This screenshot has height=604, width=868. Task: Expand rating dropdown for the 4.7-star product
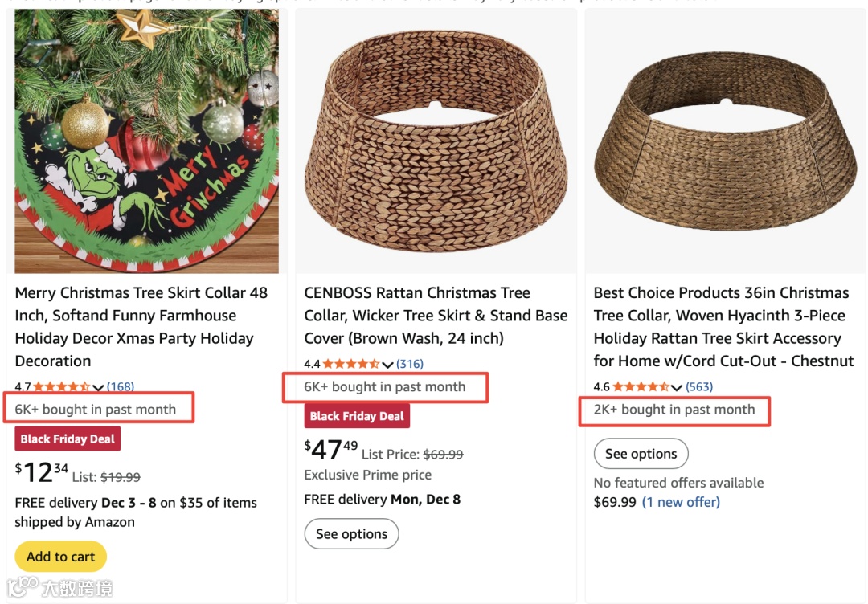pos(99,387)
